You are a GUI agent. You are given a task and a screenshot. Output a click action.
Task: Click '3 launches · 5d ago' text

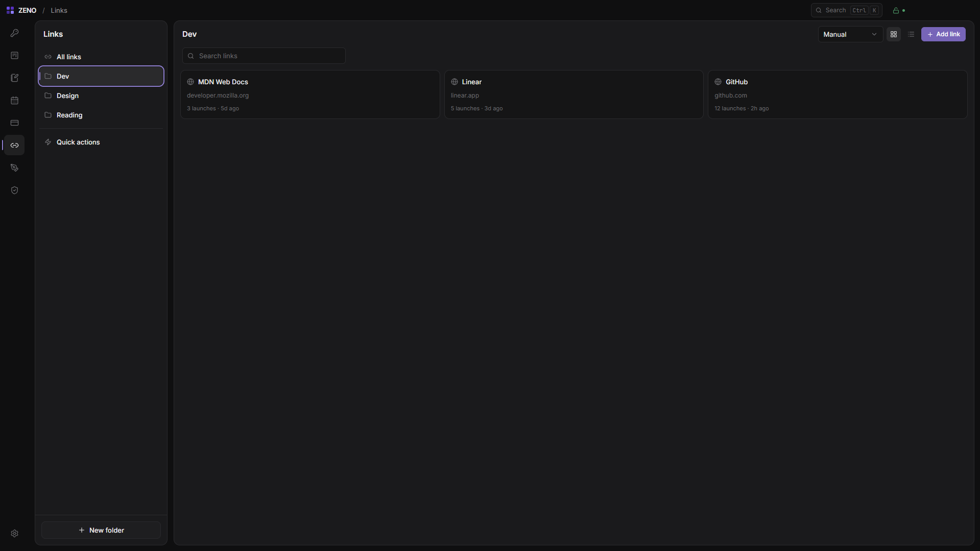(212, 108)
